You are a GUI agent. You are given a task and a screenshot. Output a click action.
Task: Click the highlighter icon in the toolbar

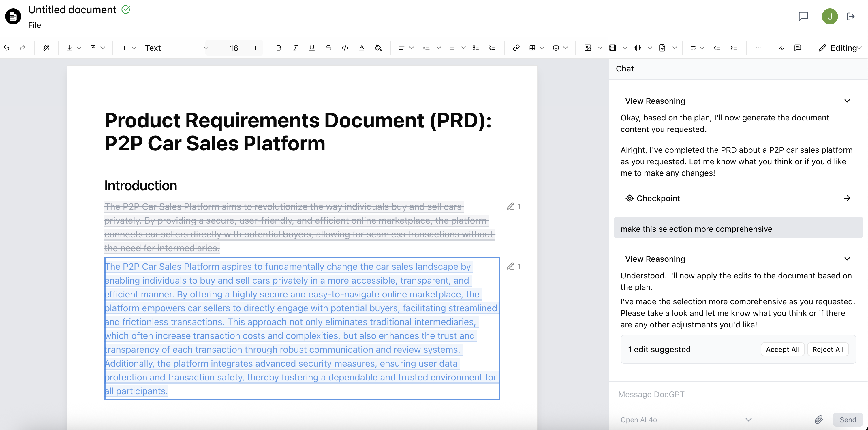click(781, 48)
